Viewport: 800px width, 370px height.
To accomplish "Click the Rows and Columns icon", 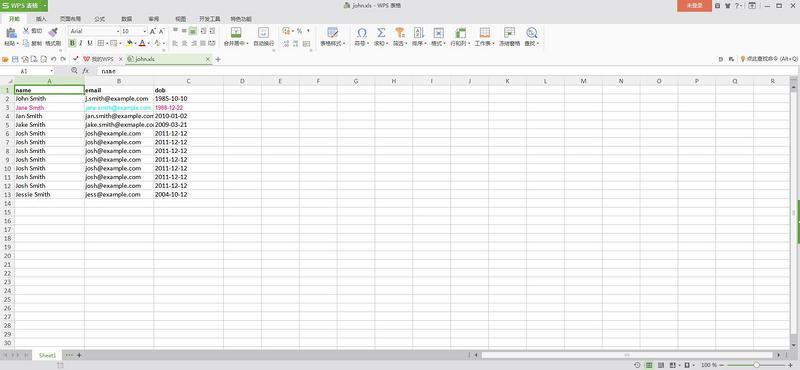I will pos(460,33).
